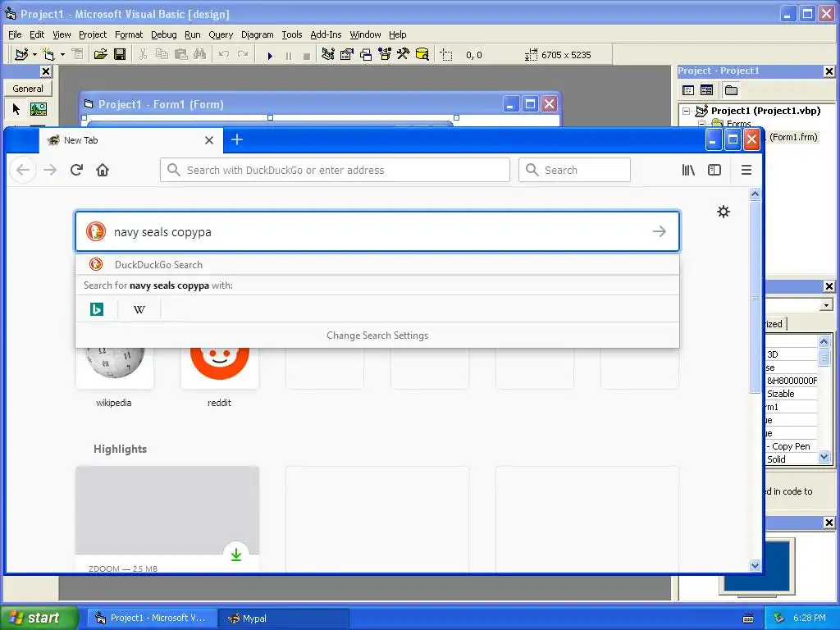The image size is (840, 630).
Task: Submit the search with the arrow button
Action: [660, 231]
